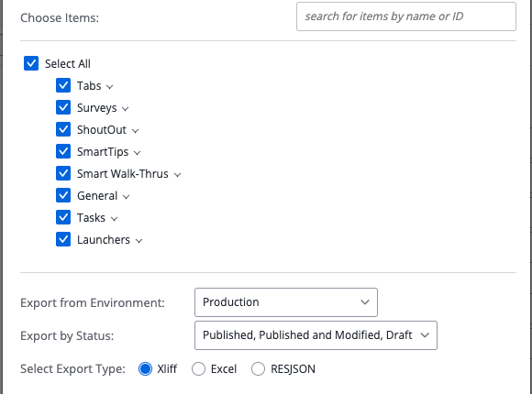Deselect the ShoutOut checkbox
The height and width of the screenshot is (394, 532).
[63, 129]
